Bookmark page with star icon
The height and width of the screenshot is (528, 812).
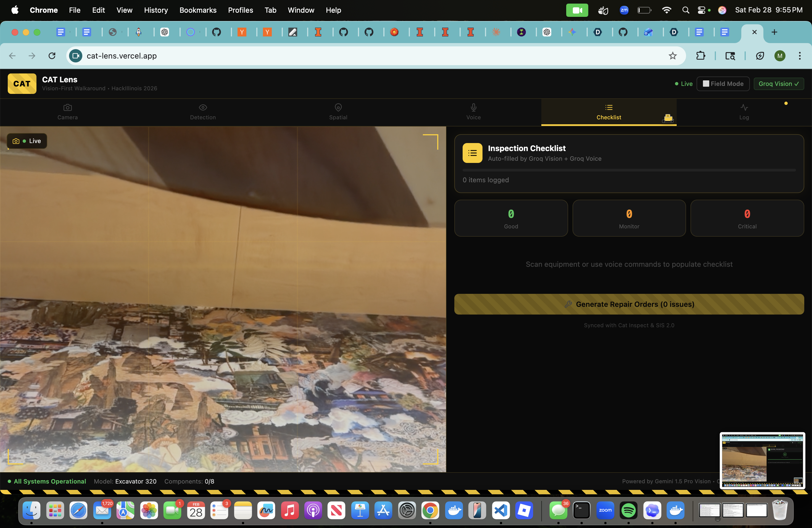(672, 56)
